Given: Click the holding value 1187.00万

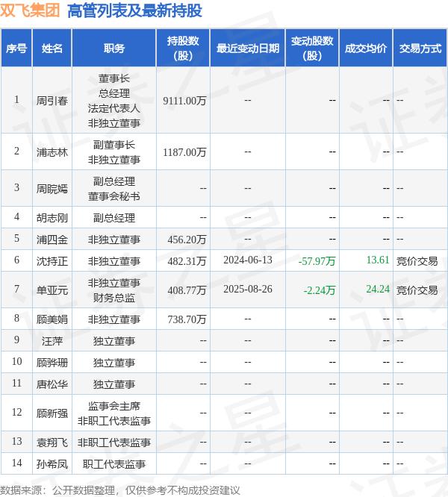Looking at the screenshot, I should (x=184, y=152).
